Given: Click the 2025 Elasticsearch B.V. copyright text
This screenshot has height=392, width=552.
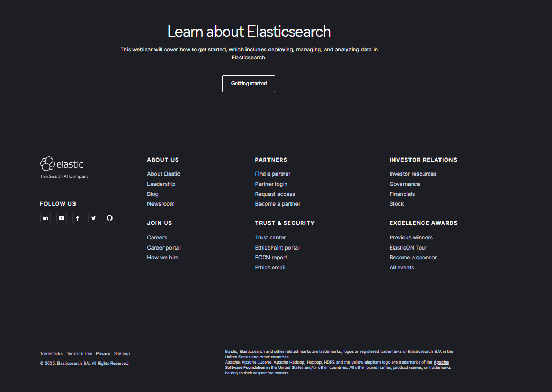Looking at the screenshot, I should [x=84, y=363].
